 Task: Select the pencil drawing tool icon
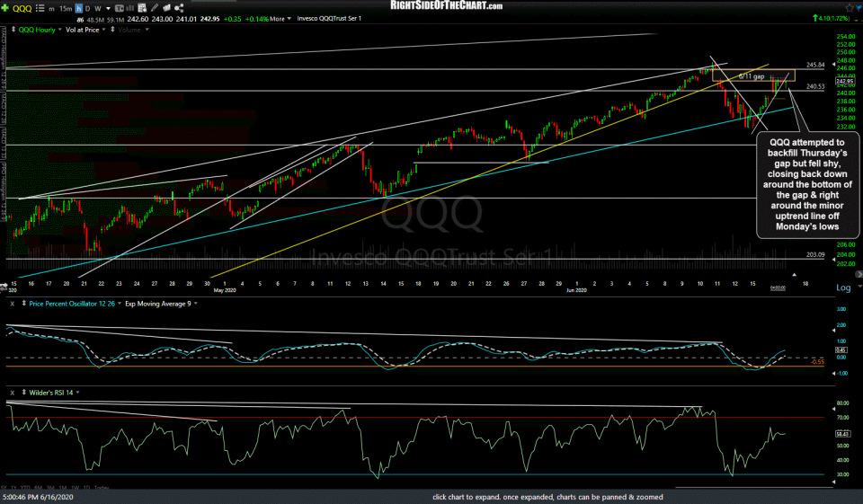pyautogui.click(x=155, y=8)
